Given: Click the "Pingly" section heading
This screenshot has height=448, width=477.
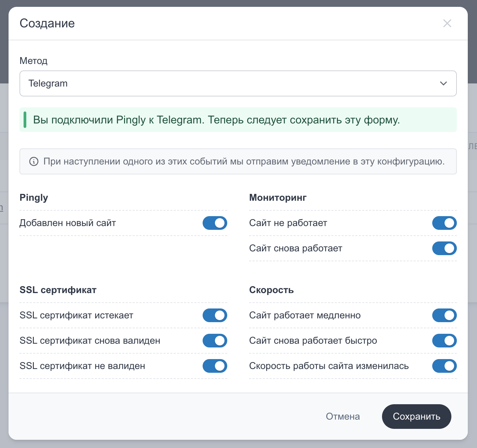Looking at the screenshot, I should click(x=34, y=198).
